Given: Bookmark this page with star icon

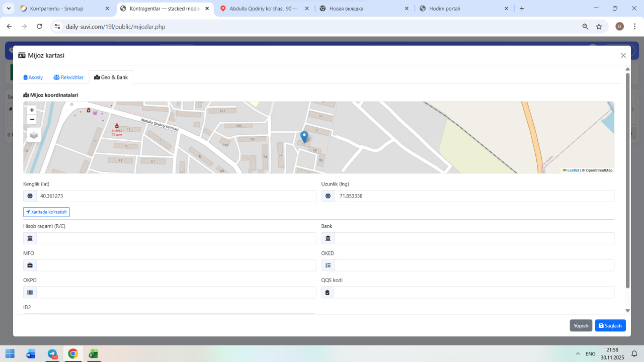Looking at the screenshot, I should click(599, 27).
